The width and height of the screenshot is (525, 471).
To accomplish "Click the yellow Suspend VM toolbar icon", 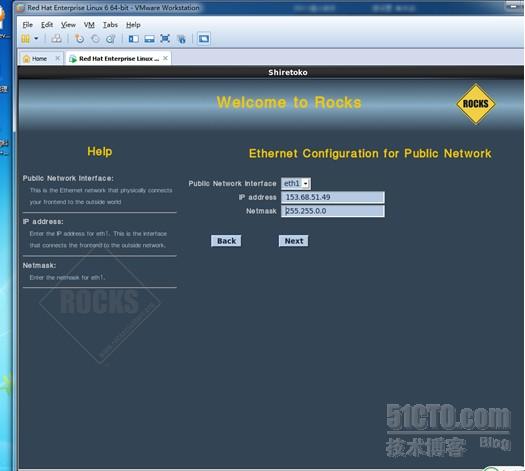I will tap(26, 39).
